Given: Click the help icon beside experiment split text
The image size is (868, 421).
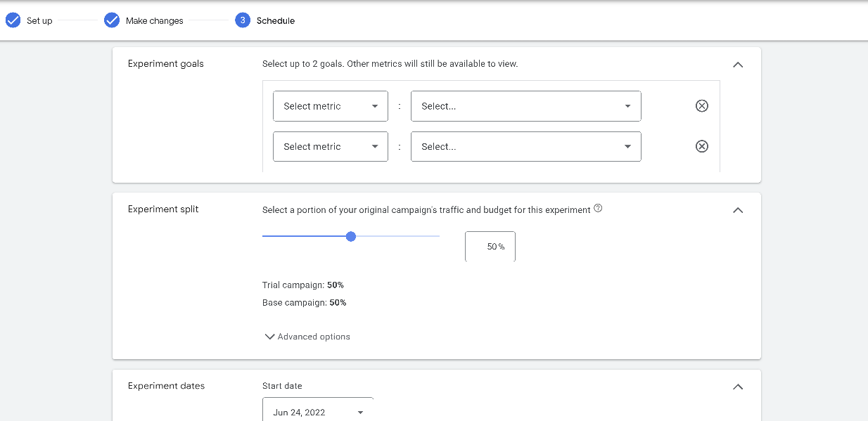Looking at the screenshot, I should (x=598, y=209).
